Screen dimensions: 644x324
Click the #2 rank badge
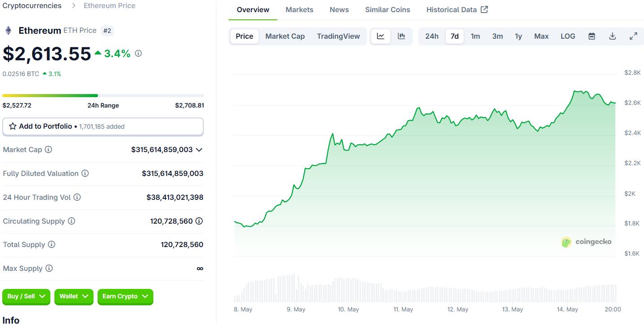[x=107, y=31]
